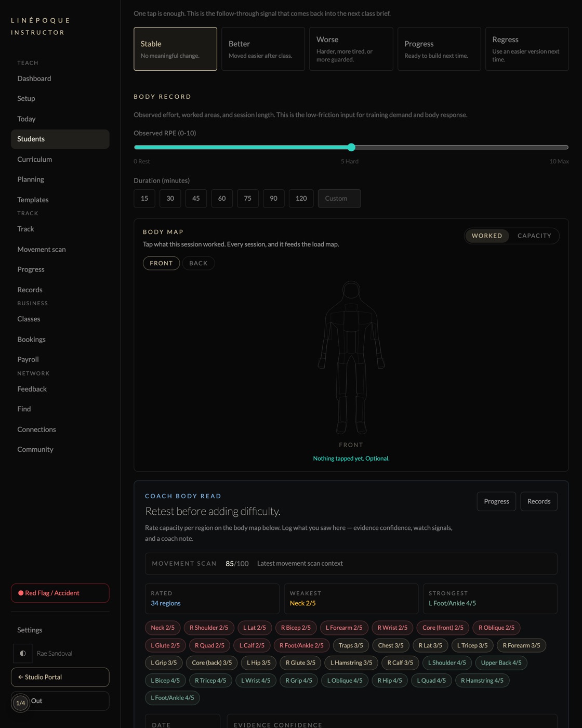Choose the 60 minute duration
The image size is (582, 728).
pyautogui.click(x=222, y=198)
